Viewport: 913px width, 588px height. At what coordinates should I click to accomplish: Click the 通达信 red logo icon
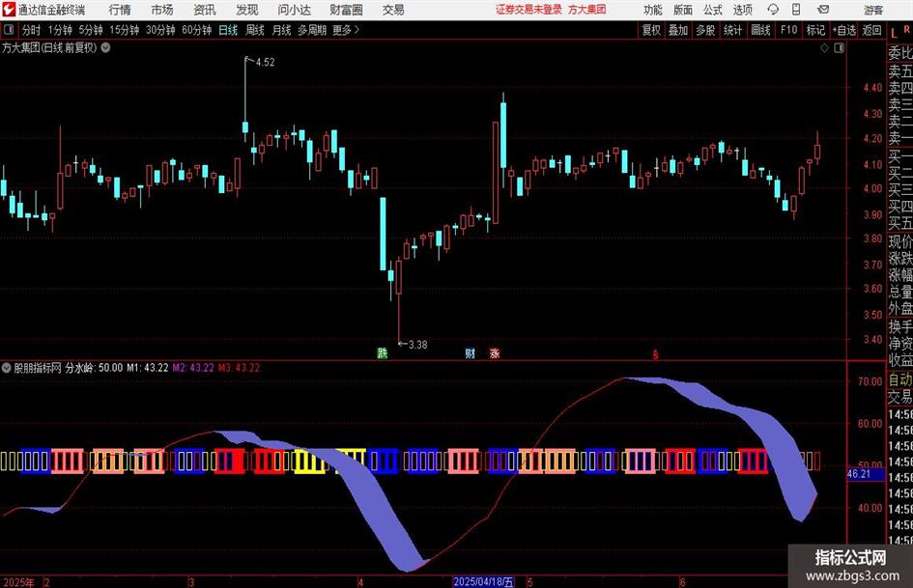pyautogui.click(x=9, y=10)
